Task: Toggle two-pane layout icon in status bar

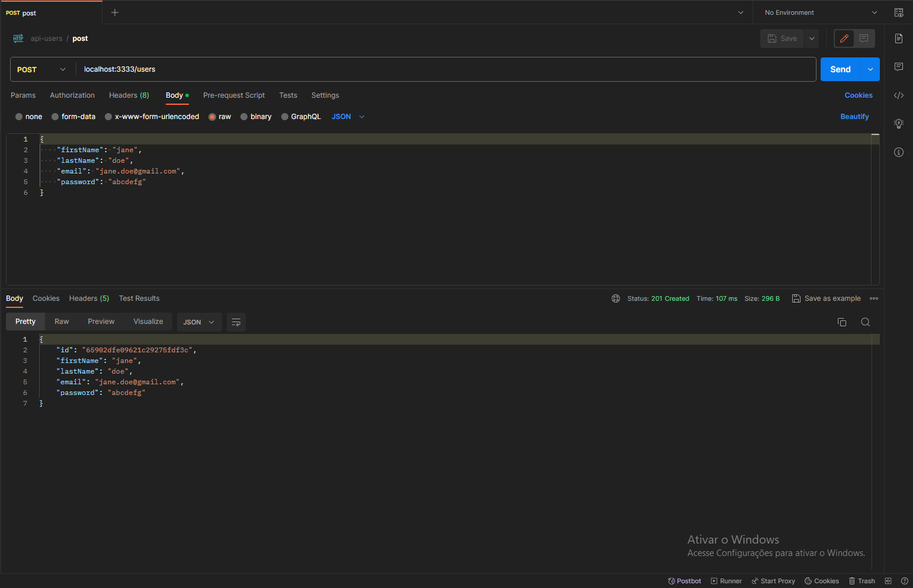Action: pyautogui.click(x=888, y=581)
